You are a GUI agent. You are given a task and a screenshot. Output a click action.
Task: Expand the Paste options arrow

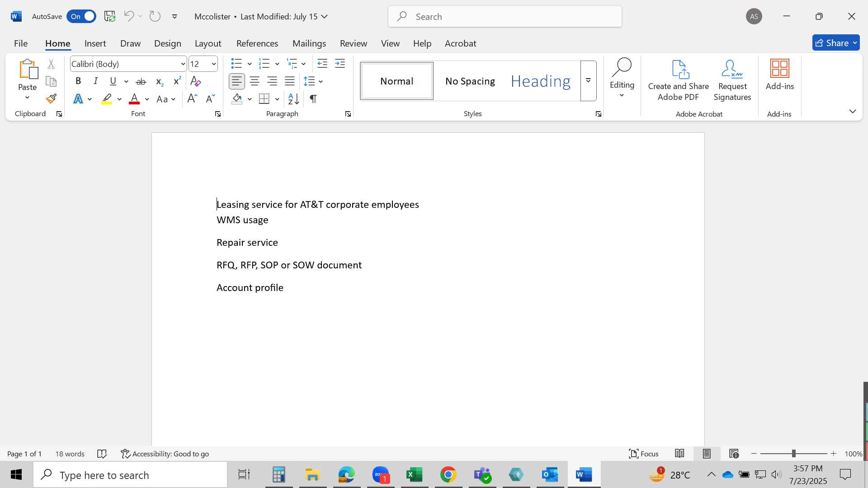(x=27, y=98)
